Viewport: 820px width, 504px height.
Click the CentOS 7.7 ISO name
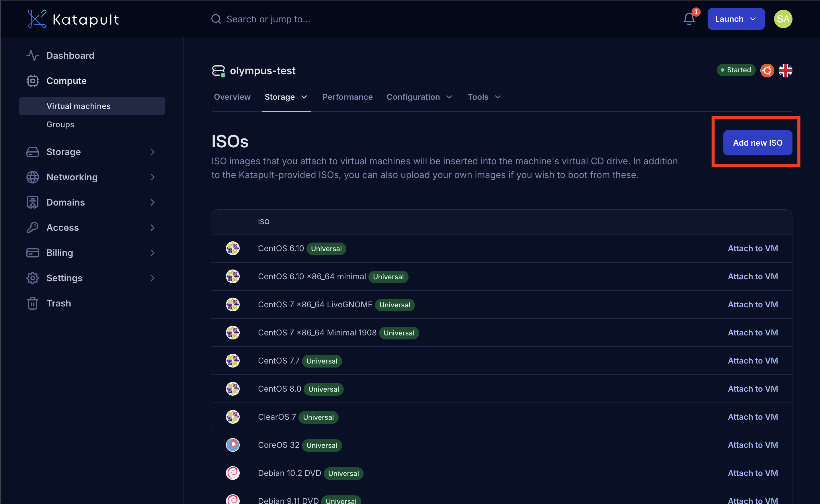(279, 361)
